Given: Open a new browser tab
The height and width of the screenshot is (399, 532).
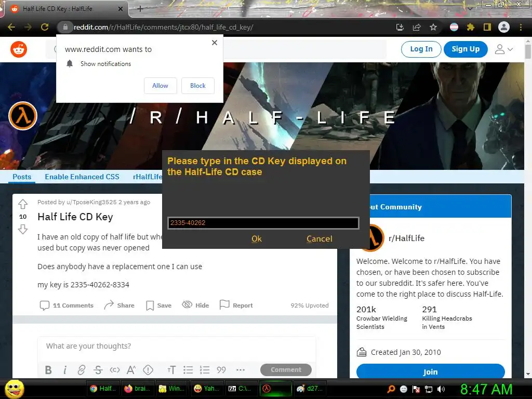Looking at the screenshot, I should tap(140, 9).
